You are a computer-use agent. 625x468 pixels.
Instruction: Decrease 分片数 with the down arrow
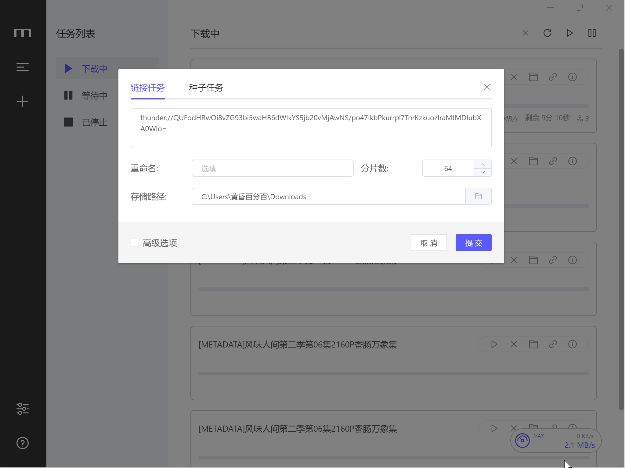pos(483,172)
